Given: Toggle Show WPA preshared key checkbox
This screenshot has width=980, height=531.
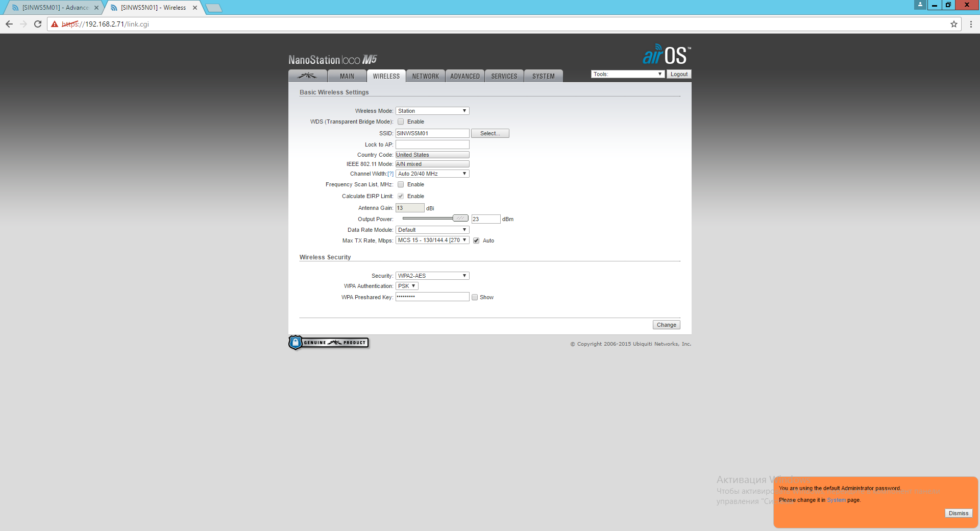Looking at the screenshot, I should point(475,297).
